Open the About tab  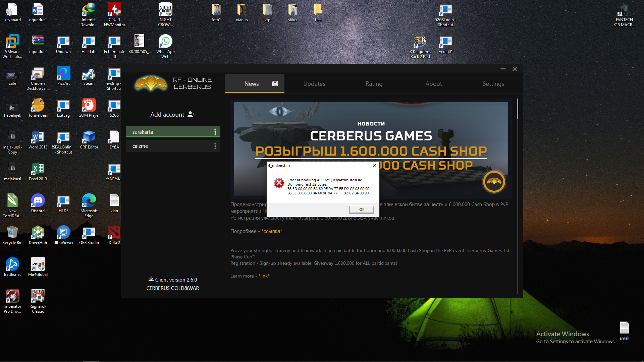point(433,83)
